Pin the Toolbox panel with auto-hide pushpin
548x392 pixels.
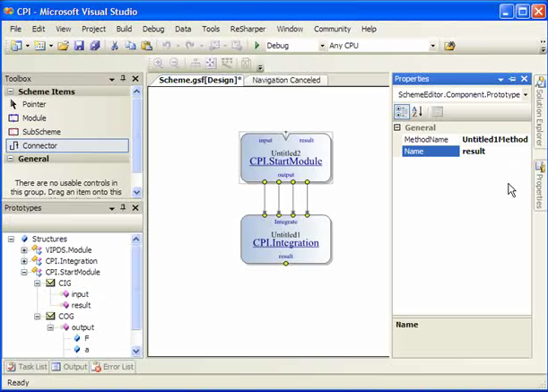click(x=123, y=79)
